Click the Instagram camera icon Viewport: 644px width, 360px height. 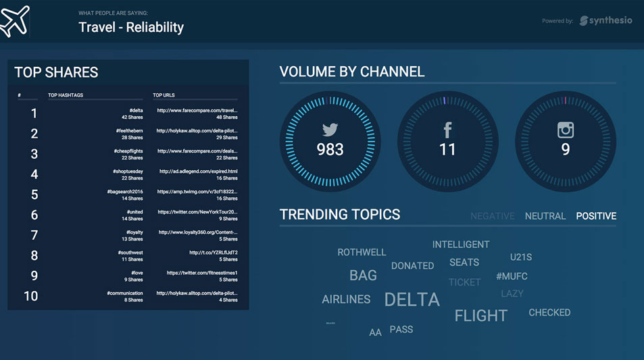click(x=566, y=130)
